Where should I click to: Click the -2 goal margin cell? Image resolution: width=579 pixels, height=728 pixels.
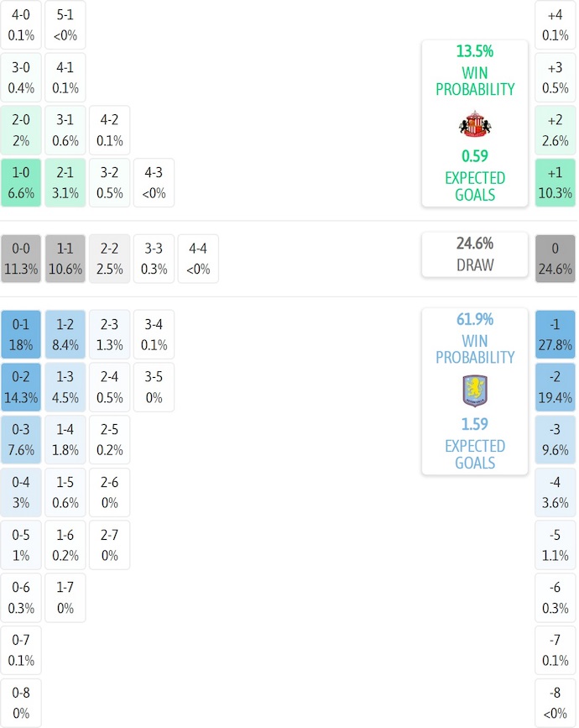(556, 387)
